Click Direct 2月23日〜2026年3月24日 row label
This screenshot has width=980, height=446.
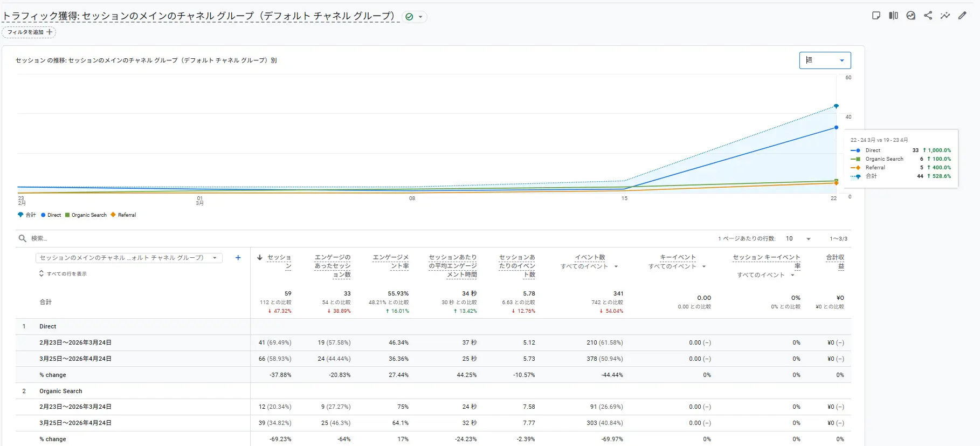pos(75,342)
